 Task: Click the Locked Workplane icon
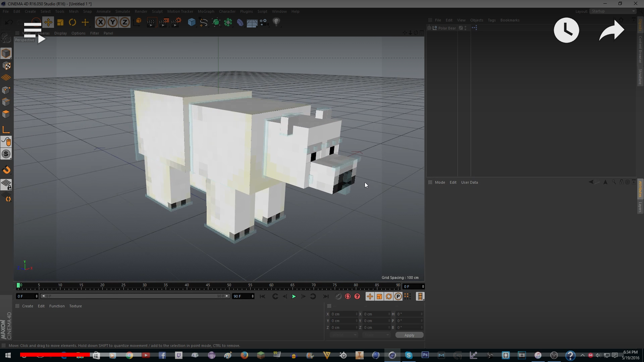pyautogui.click(x=6, y=185)
